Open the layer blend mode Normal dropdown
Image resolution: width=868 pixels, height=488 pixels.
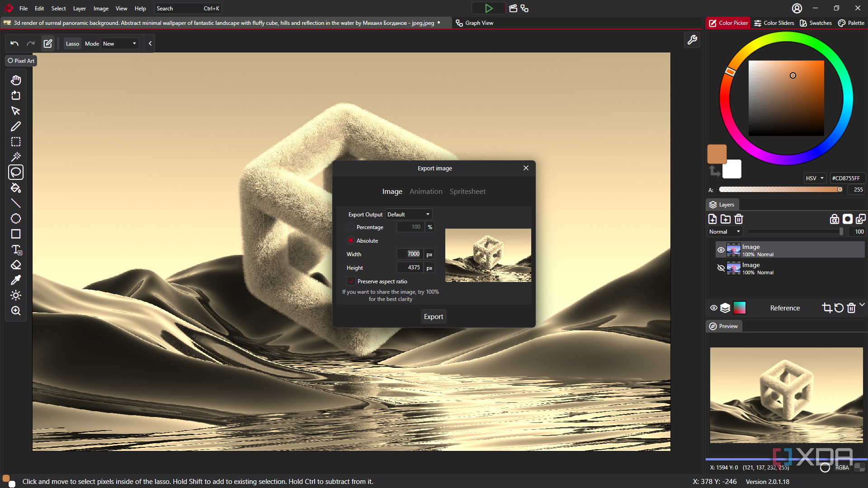click(x=725, y=231)
